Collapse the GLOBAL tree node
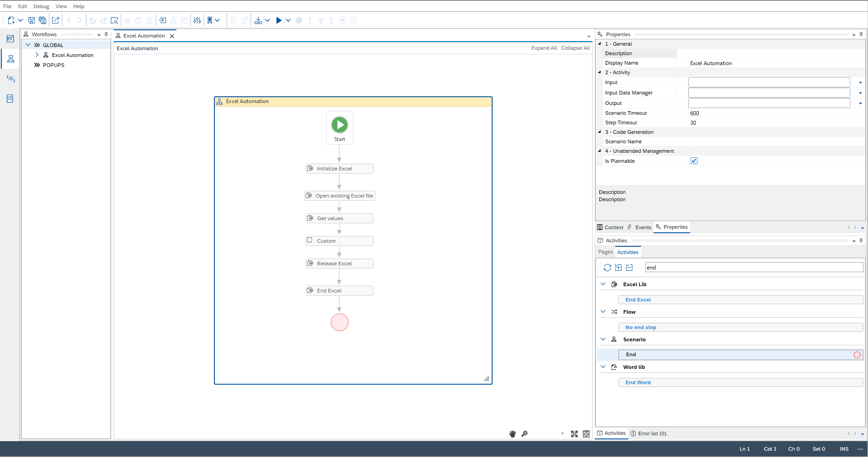 [x=28, y=45]
